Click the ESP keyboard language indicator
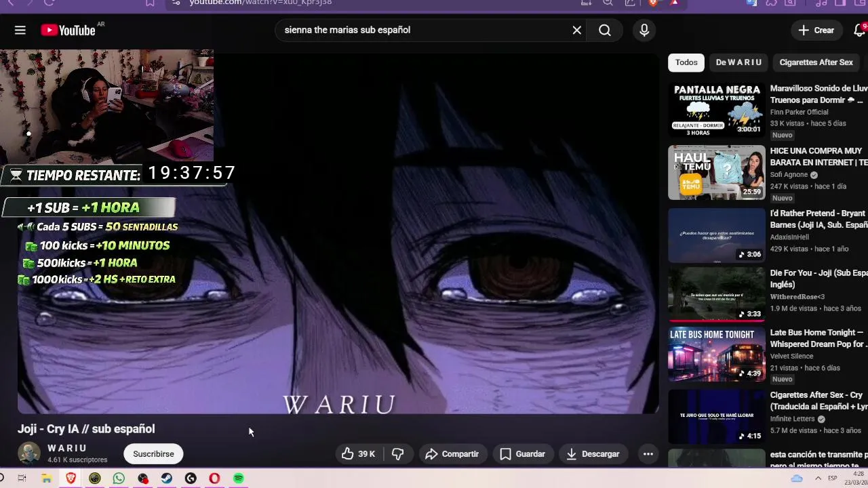This screenshot has height=488, width=868. [x=832, y=479]
